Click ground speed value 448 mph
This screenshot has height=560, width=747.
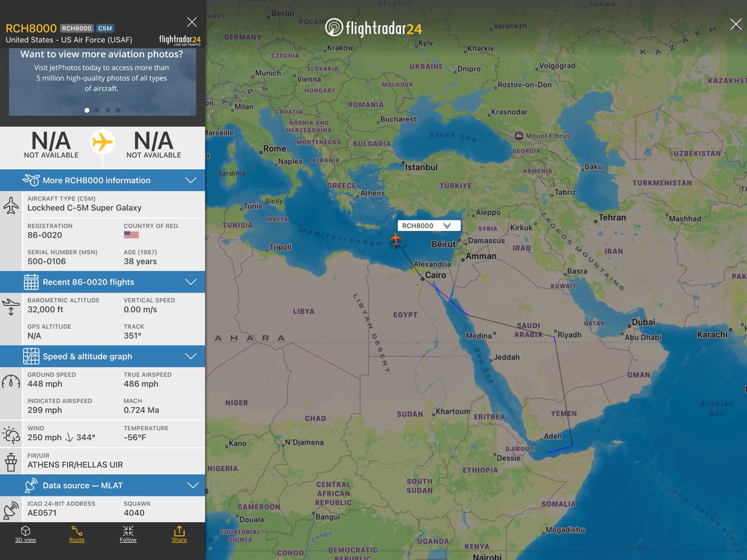point(45,384)
